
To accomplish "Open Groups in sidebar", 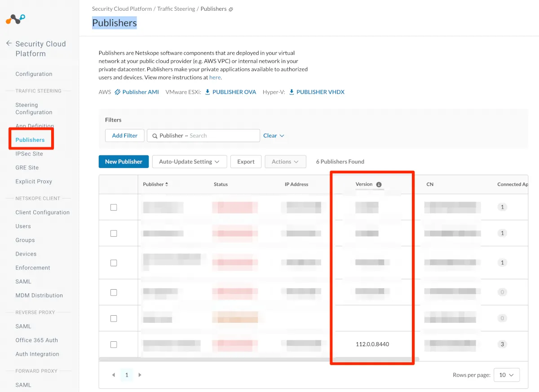I will pyautogui.click(x=25, y=240).
